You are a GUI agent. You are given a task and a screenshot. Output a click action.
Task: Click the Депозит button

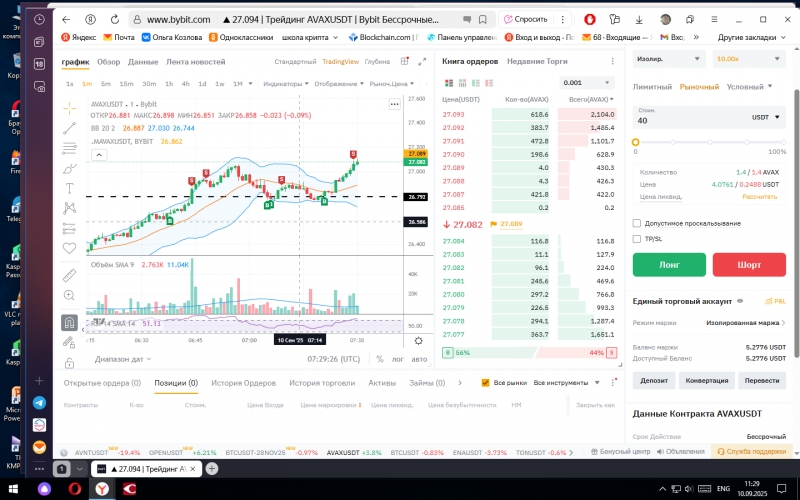coord(654,381)
